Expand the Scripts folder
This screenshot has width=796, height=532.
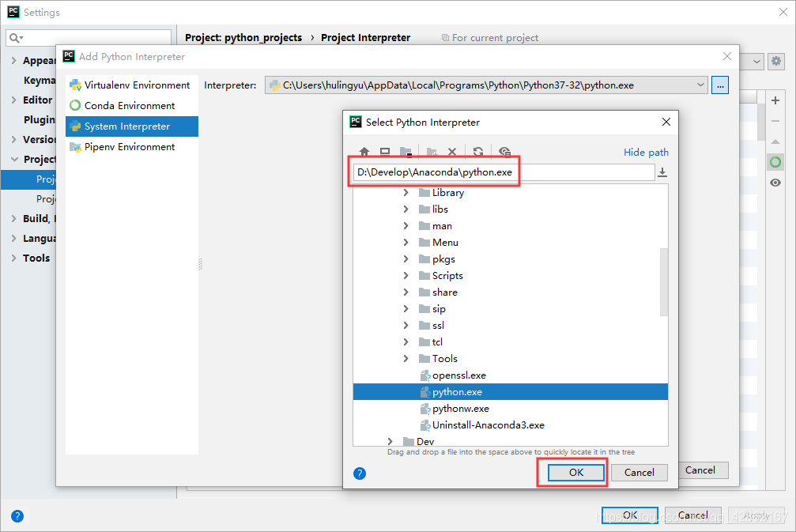406,276
